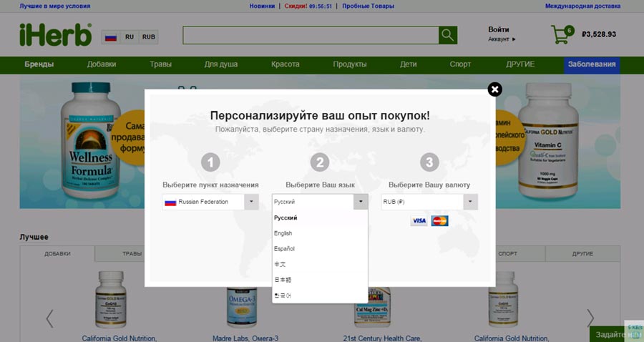644x342 pixels.
Task: Open Дети menu
Action: (x=409, y=64)
